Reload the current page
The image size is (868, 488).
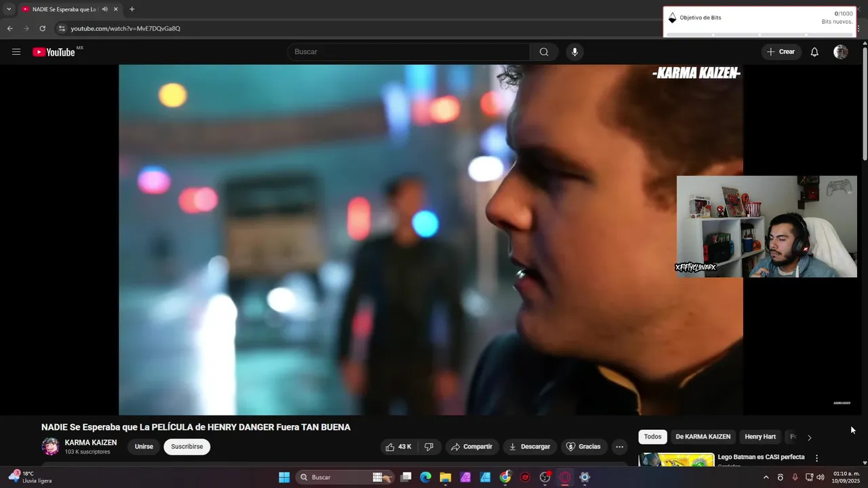click(x=42, y=28)
